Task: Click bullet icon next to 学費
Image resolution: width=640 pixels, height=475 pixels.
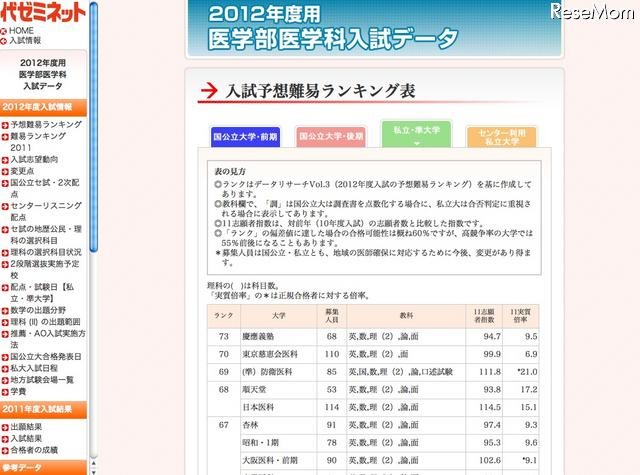Action: (5, 392)
